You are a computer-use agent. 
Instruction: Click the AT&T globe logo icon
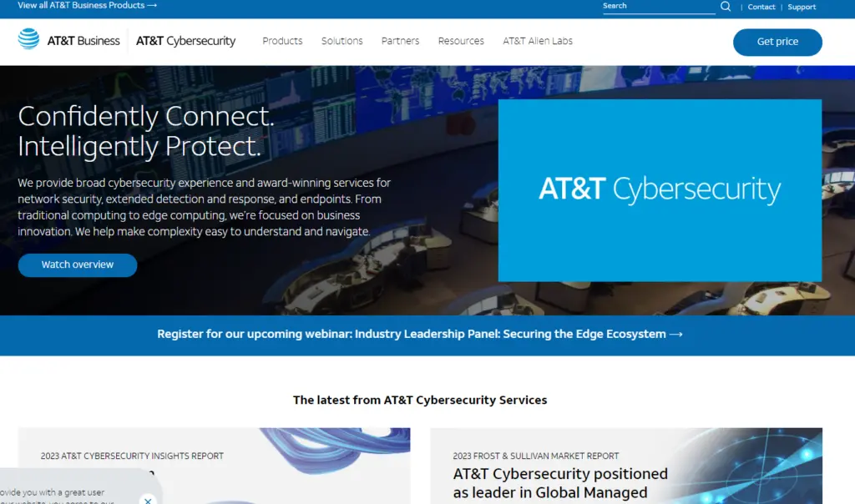click(x=28, y=39)
